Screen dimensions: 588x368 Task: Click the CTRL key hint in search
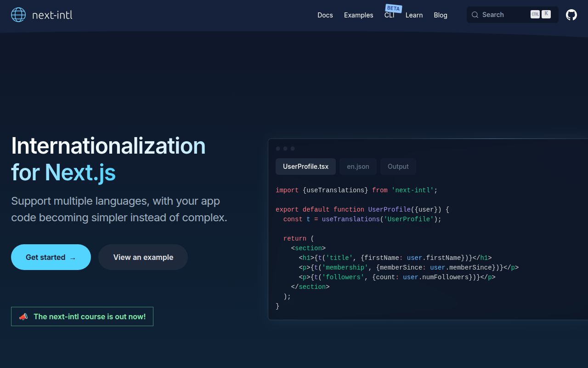coord(535,14)
